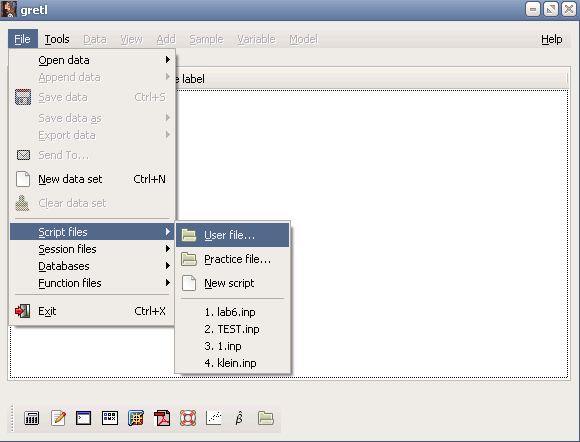The height and width of the screenshot is (442, 580).
Task: Open the datasets folder toolbar icon
Action: [x=266, y=418]
